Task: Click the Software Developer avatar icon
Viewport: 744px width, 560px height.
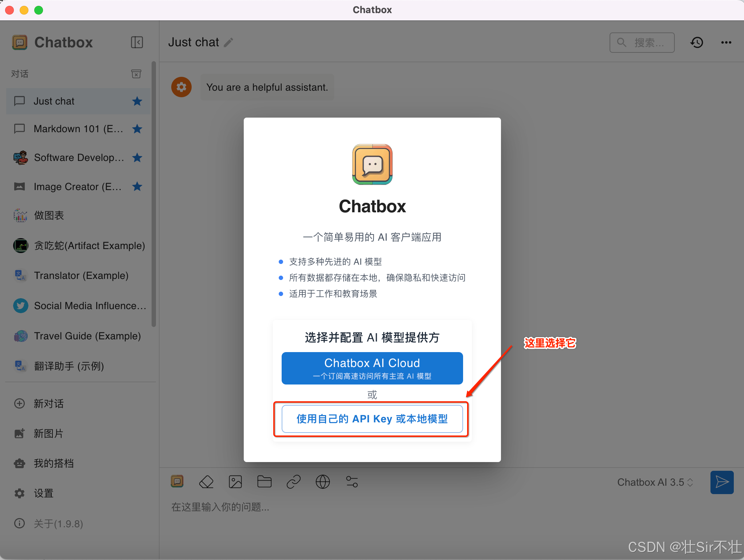Action: click(20, 157)
